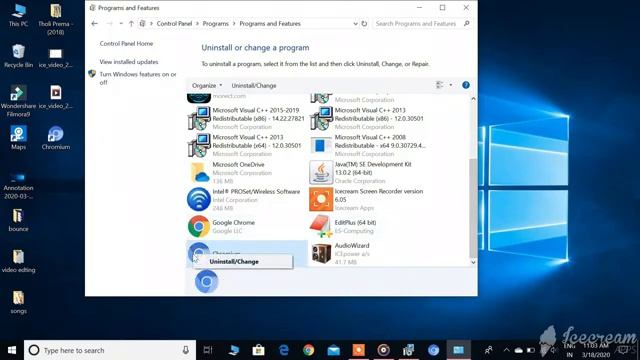Open Google Chrome from the taskbar
640x360 pixels.
(x=309, y=350)
